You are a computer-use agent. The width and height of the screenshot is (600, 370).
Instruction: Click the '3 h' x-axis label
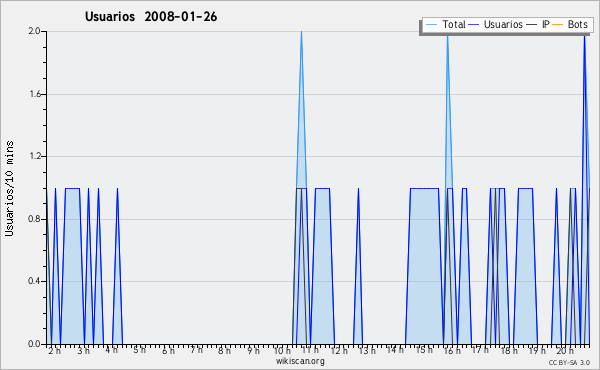(x=83, y=351)
